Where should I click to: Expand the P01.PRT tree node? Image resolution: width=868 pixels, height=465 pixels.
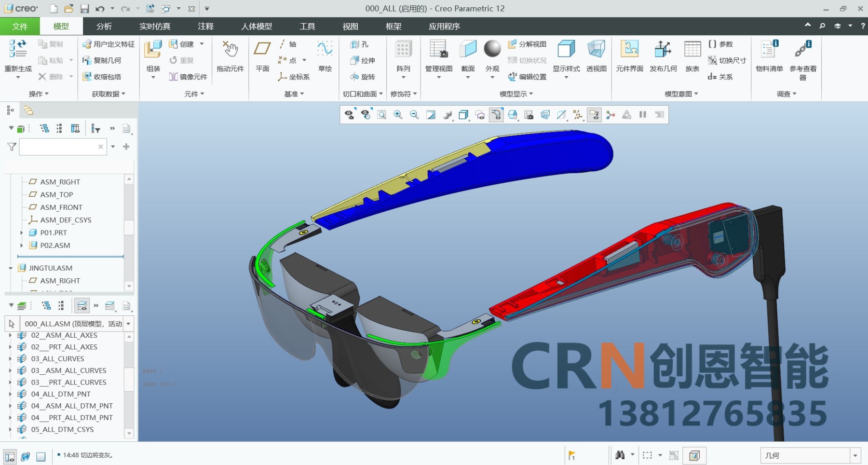pos(22,232)
